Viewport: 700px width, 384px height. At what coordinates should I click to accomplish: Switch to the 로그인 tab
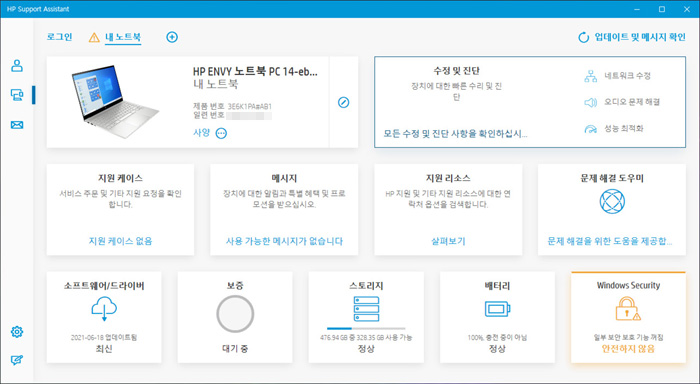(x=59, y=37)
